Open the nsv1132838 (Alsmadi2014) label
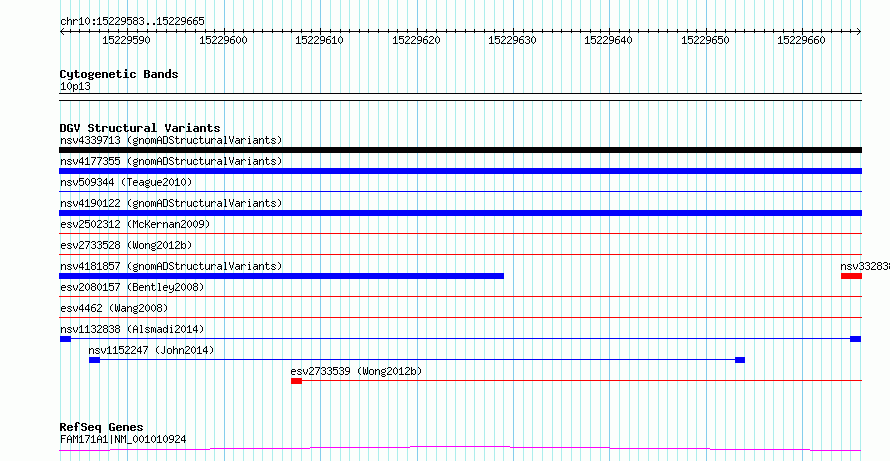Image resolution: width=890 pixels, height=461 pixels. 132,329
